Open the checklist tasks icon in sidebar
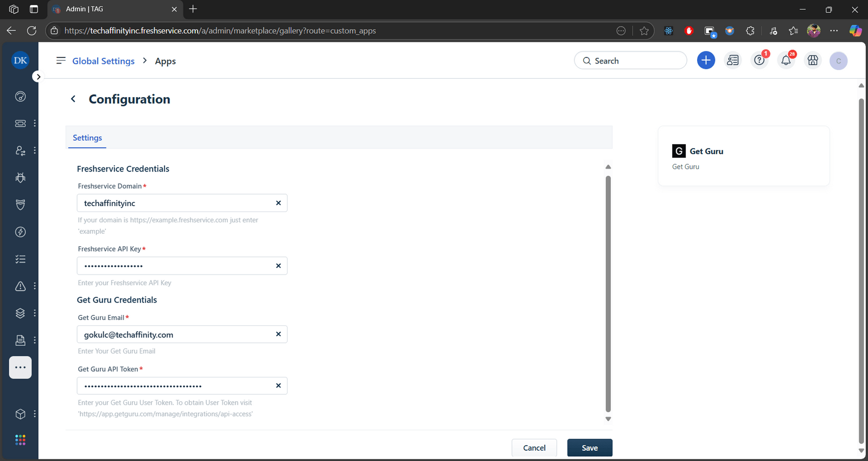This screenshot has width=868, height=461. [x=20, y=259]
